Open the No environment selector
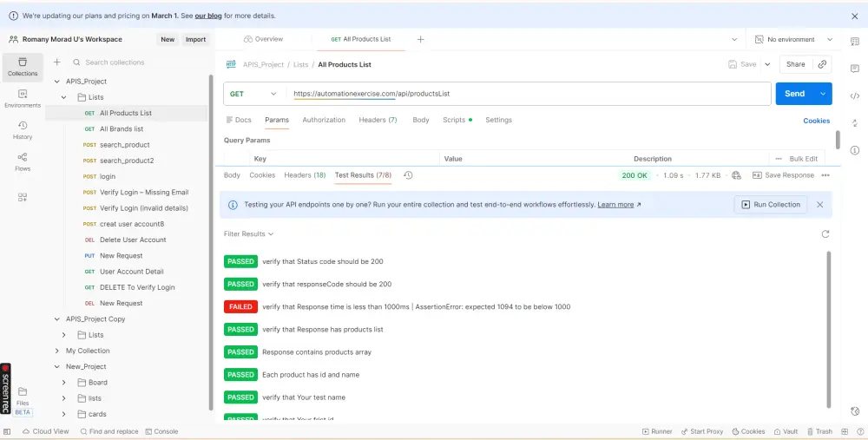868x440 pixels. (794, 39)
